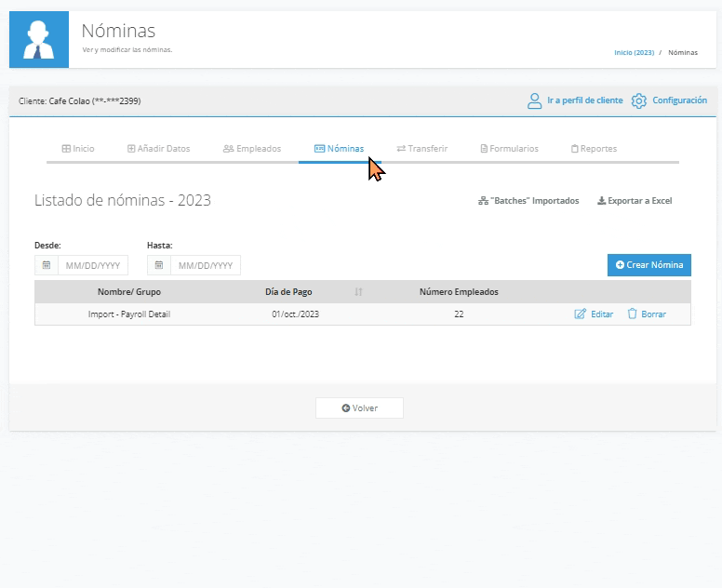Click the employee avatar icon in header

(39, 40)
